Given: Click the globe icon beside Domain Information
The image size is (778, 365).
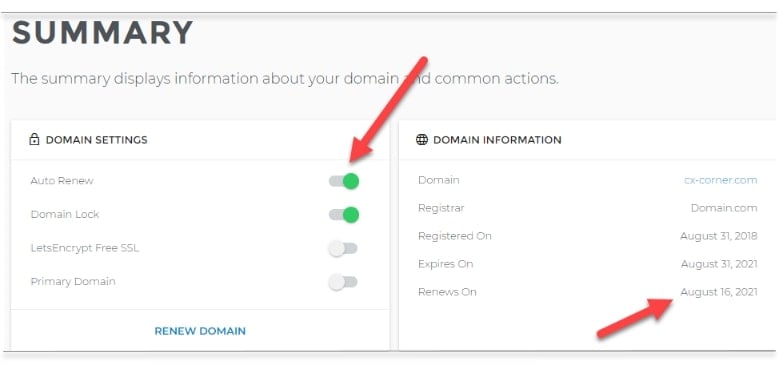Looking at the screenshot, I should (x=422, y=140).
